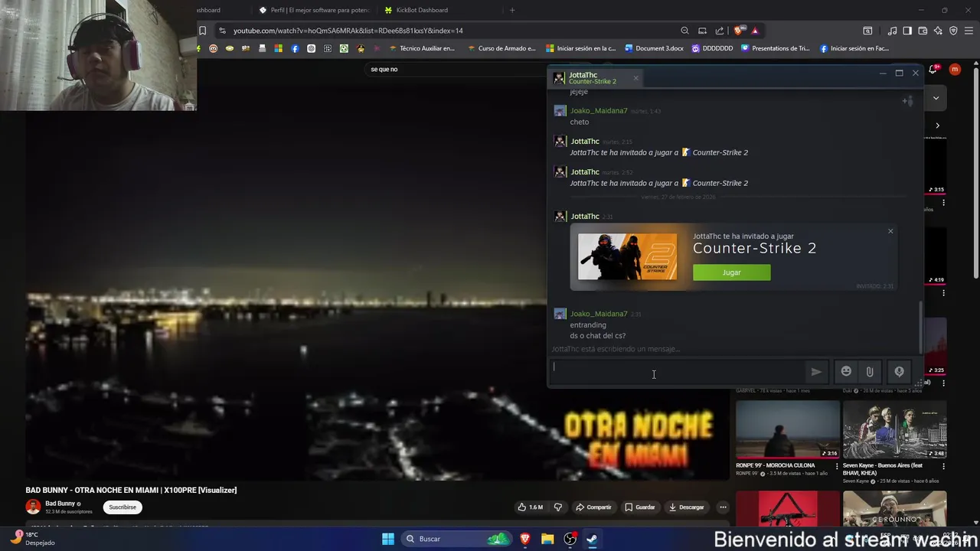980x551 pixels.
Task: Open the Brave Leo AI sparkle icon
Action: coord(938,31)
